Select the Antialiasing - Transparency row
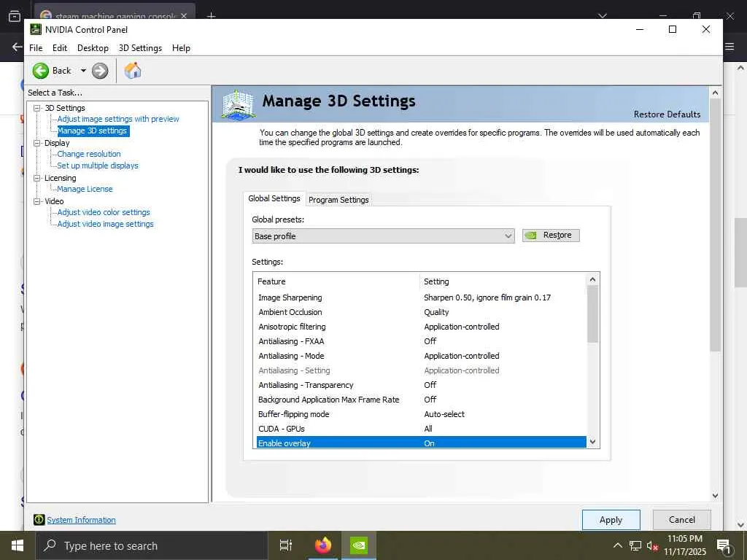This screenshot has width=747, height=560. pyautogui.click(x=421, y=385)
